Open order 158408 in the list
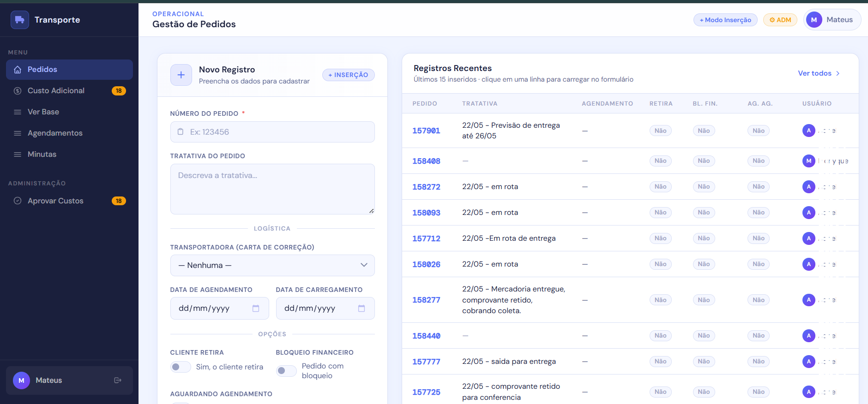The height and width of the screenshot is (404, 868). (426, 161)
